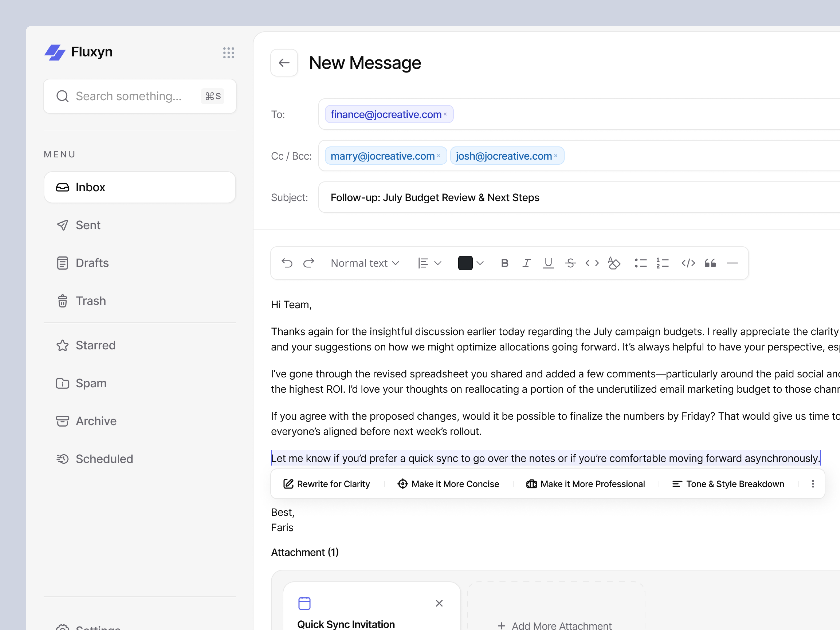This screenshot has width=840, height=630.
Task: Redo the last edit
Action: click(x=309, y=263)
